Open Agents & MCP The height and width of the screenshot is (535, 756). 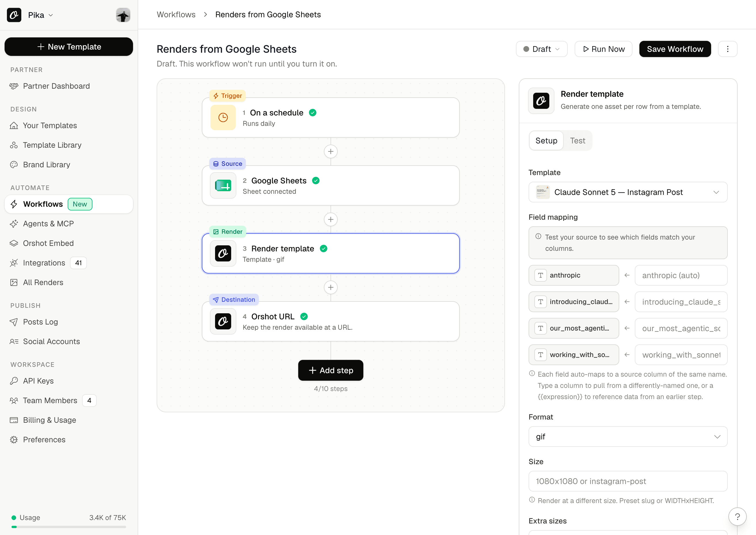click(x=69, y=224)
